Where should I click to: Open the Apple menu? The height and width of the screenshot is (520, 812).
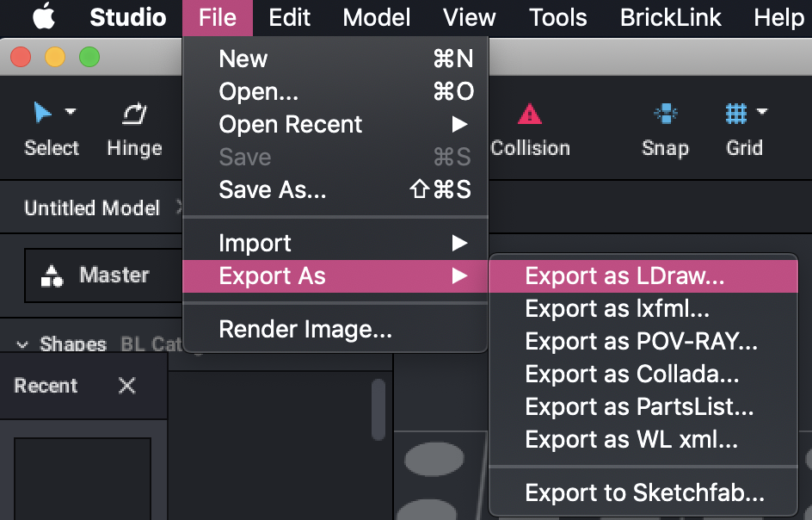[x=44, y=17]
